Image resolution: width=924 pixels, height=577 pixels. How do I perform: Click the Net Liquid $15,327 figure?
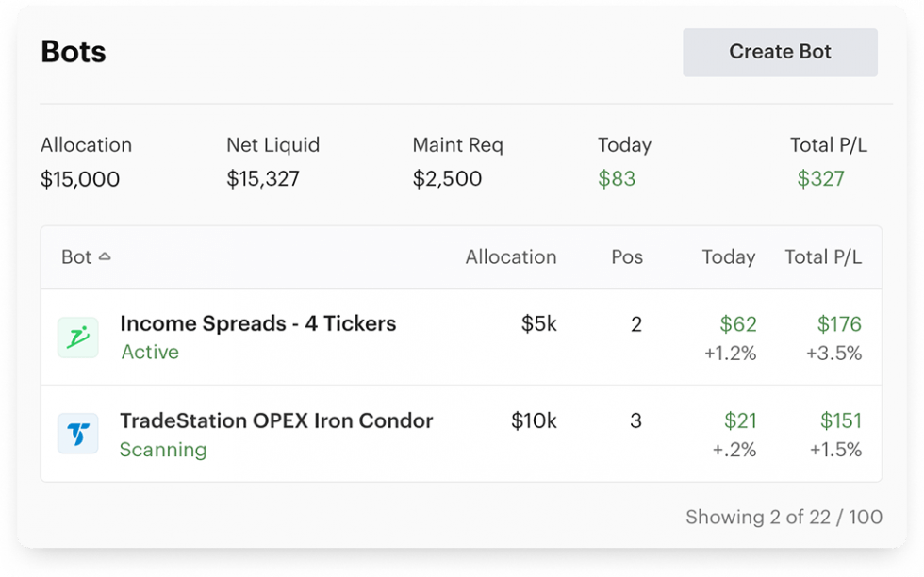coord(272,179)
